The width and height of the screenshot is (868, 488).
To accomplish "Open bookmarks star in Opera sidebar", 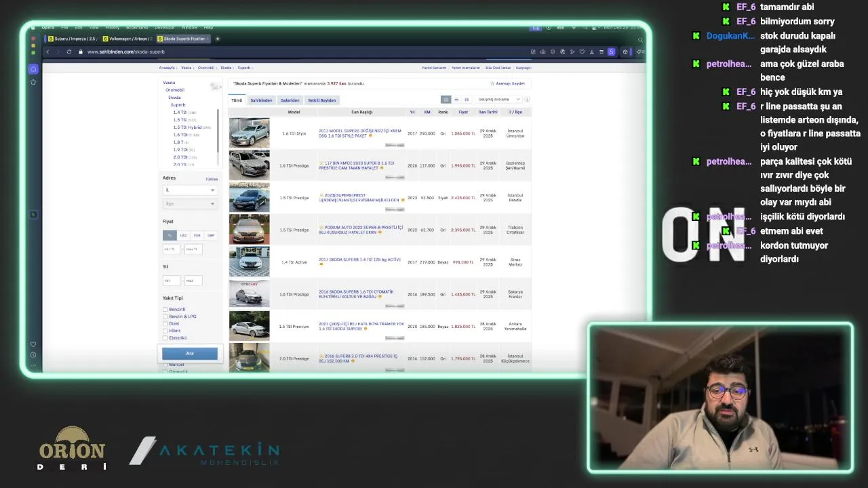I will point(33,82).
